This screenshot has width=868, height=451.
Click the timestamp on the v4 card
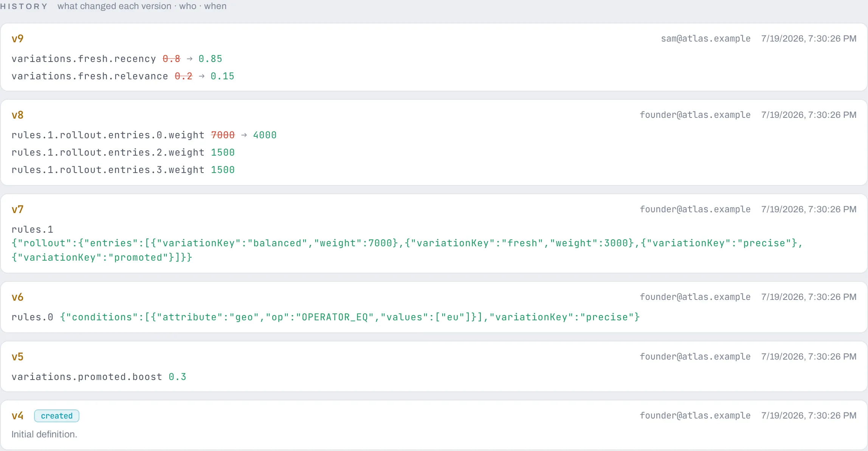point(809,415)
